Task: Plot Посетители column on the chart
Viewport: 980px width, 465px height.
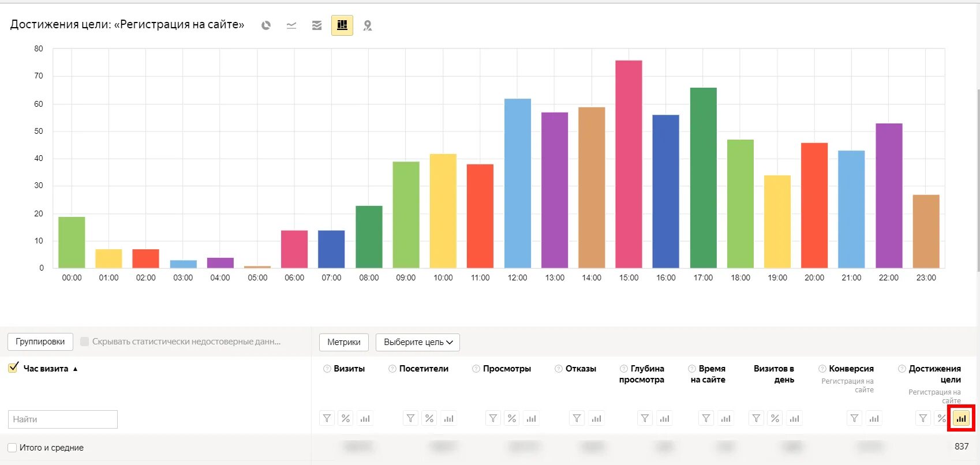Action: [448, 418]
